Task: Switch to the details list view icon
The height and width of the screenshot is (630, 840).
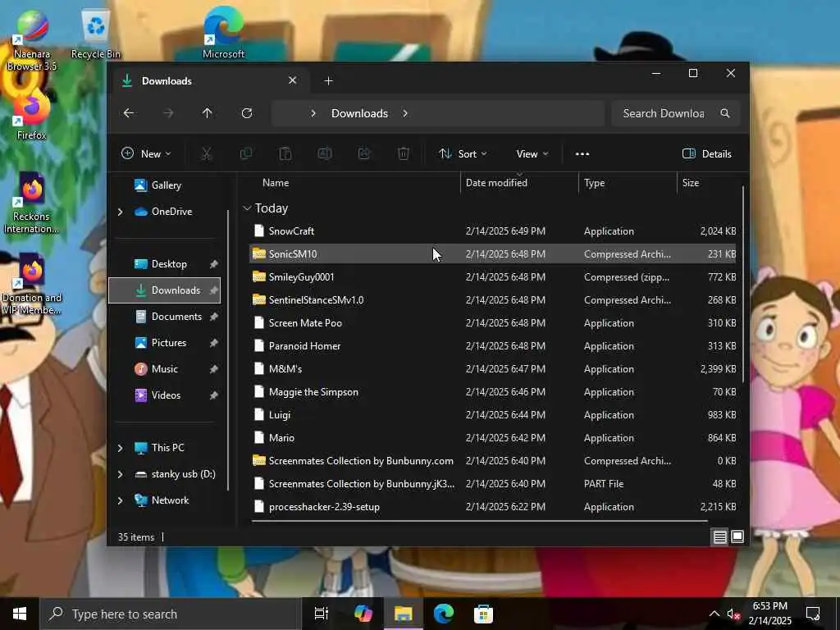Action: (720, 536)
